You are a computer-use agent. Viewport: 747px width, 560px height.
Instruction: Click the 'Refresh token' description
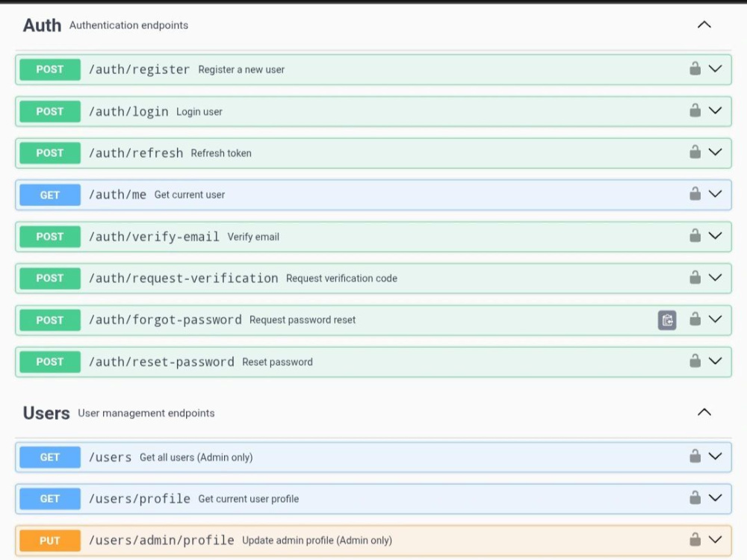(x=221, y=153)
